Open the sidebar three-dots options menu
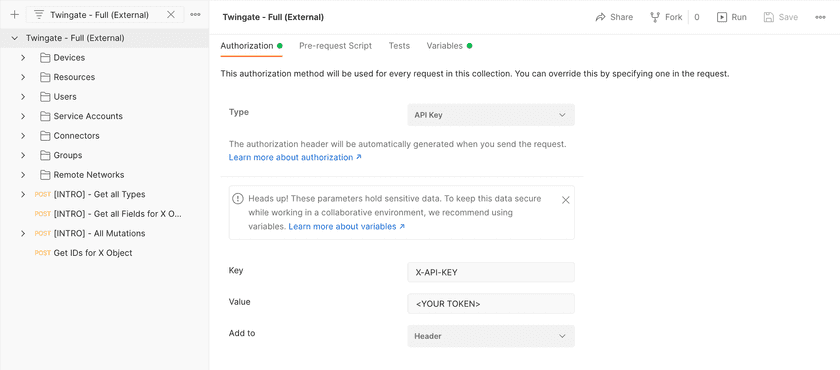 (x=195, y=15)
